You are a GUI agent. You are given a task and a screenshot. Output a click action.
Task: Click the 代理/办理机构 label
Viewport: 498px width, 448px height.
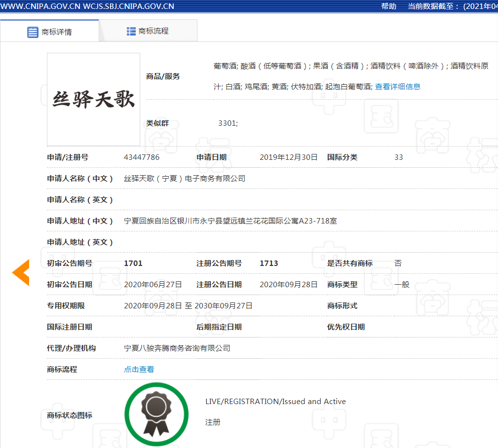72,348
